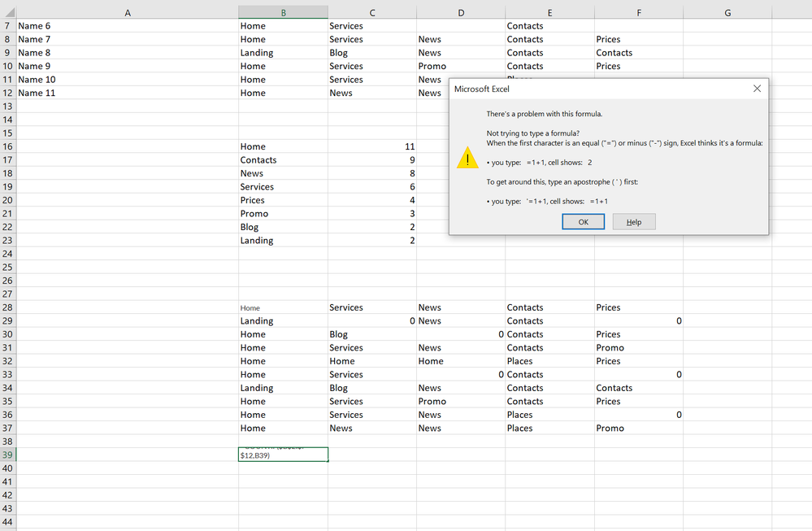The height and width of the screenshot is (531, 812).
Task: Select Landing cell in row 9
Action: point(284,53)
